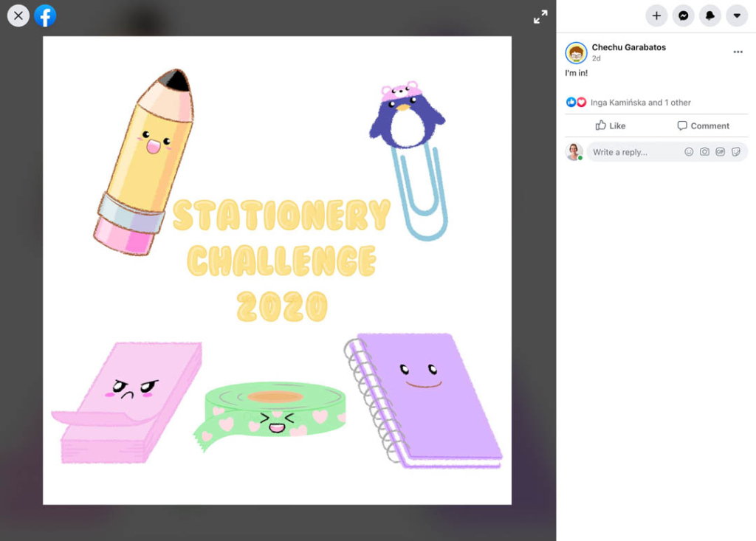Click the Create plus icon
Screen dimensions: 756x541
[x=656, y=15]
